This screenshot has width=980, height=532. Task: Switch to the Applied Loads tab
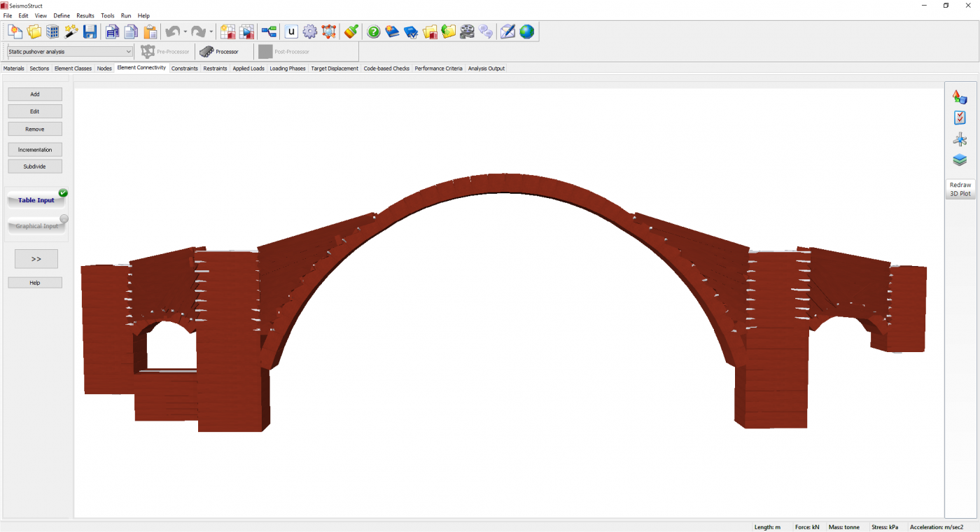pos(248,69)
